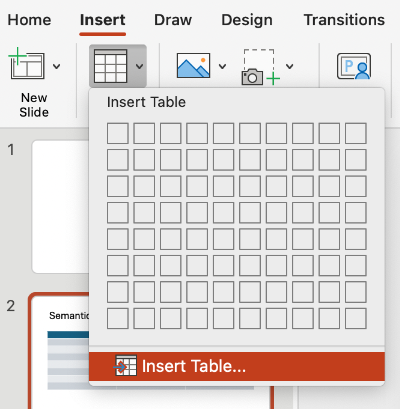Expand the Pictures dropdown arrow
400x409 pixels.
coord(222,66)
